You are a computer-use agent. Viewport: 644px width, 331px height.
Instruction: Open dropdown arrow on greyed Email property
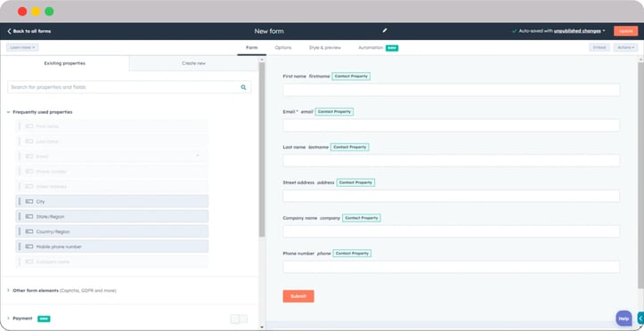[x=198, y=156]
